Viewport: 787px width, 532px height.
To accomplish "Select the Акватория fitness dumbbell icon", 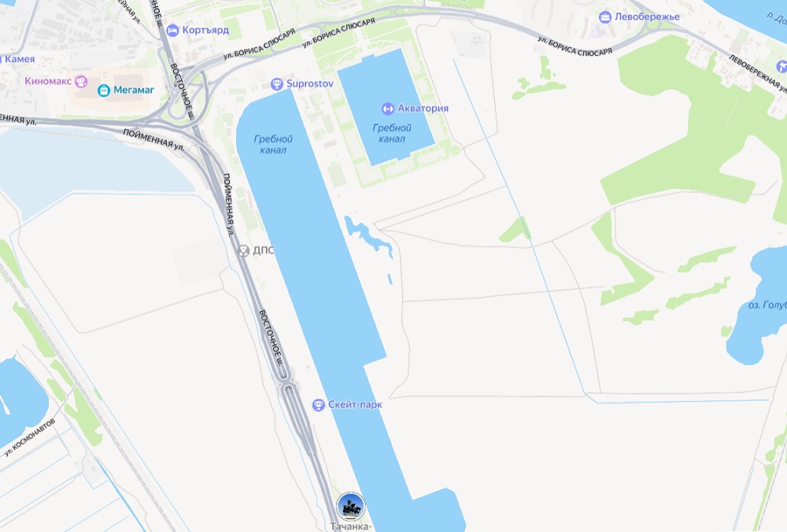I will [387, 109].
